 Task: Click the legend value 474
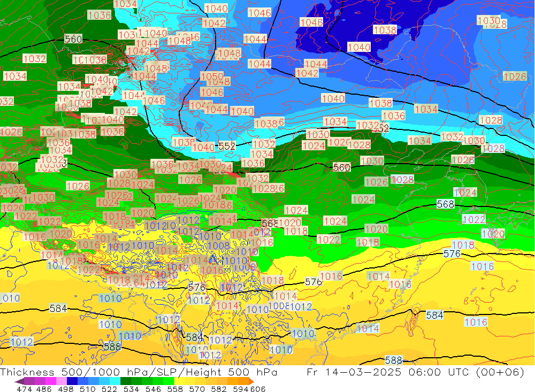[24, 389]
